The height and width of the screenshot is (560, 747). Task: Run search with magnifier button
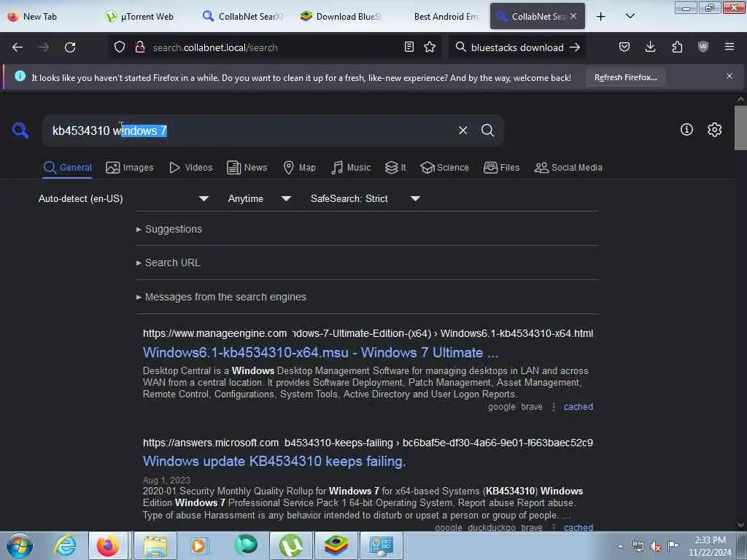[x=487, y=130]
